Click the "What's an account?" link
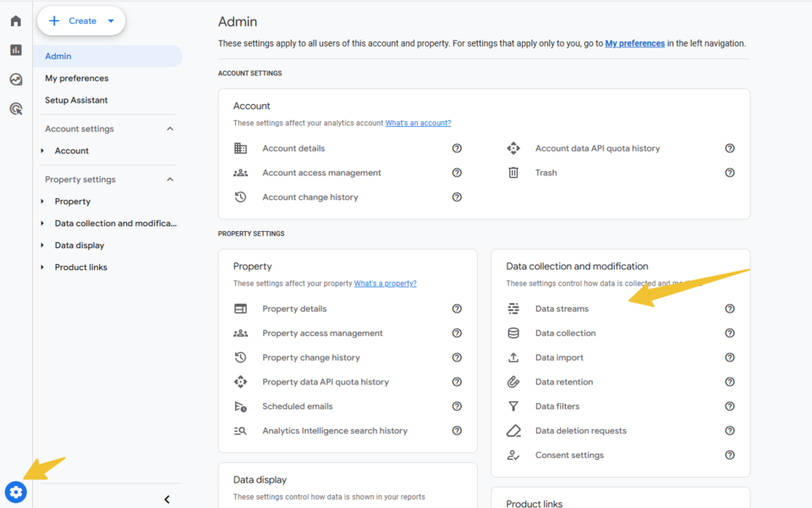The height and width of the screenshot is (508, 812). 418,123
